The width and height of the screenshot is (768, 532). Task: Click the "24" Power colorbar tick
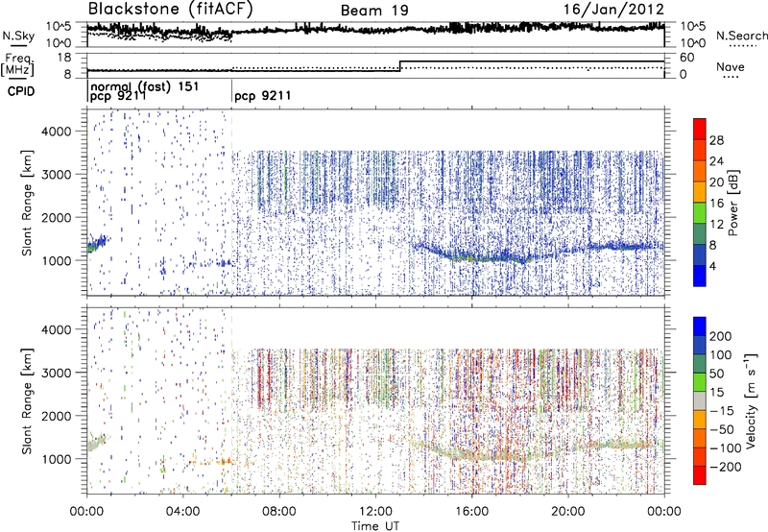[716, 161]
